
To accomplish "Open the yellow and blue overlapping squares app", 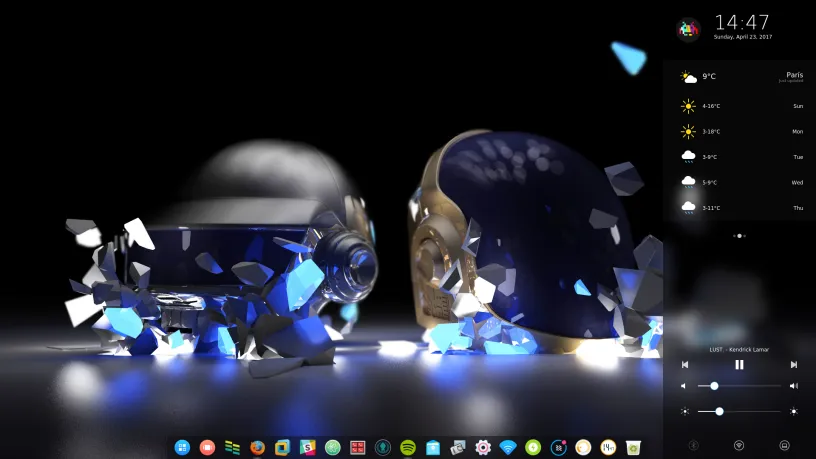I will click(282, 447).
